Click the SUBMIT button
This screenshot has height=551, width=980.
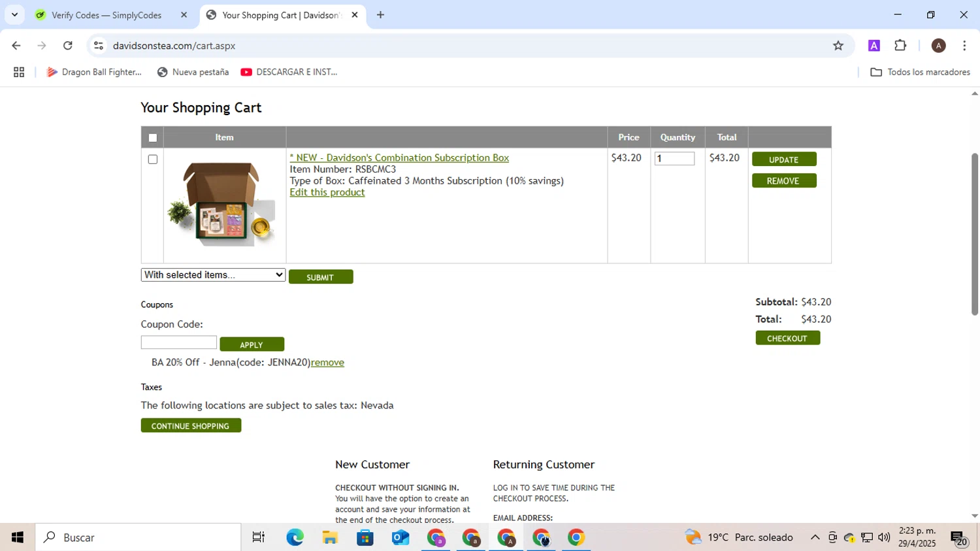(x=321, y=277)
